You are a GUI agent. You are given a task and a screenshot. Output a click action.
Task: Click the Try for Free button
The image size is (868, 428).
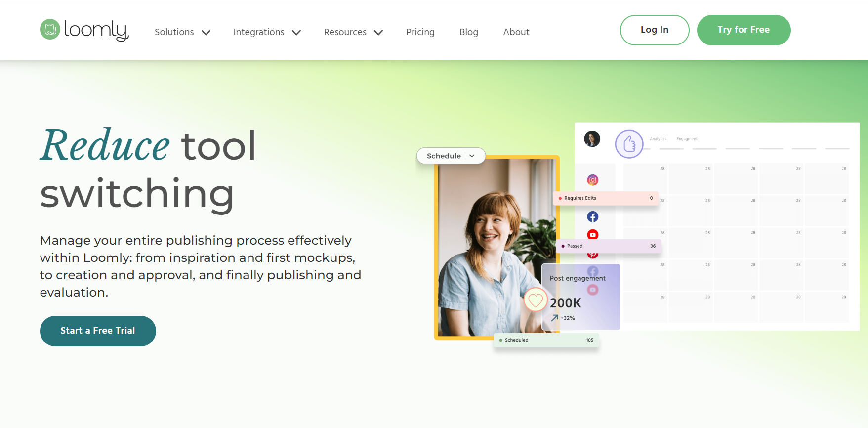[743, 30]
